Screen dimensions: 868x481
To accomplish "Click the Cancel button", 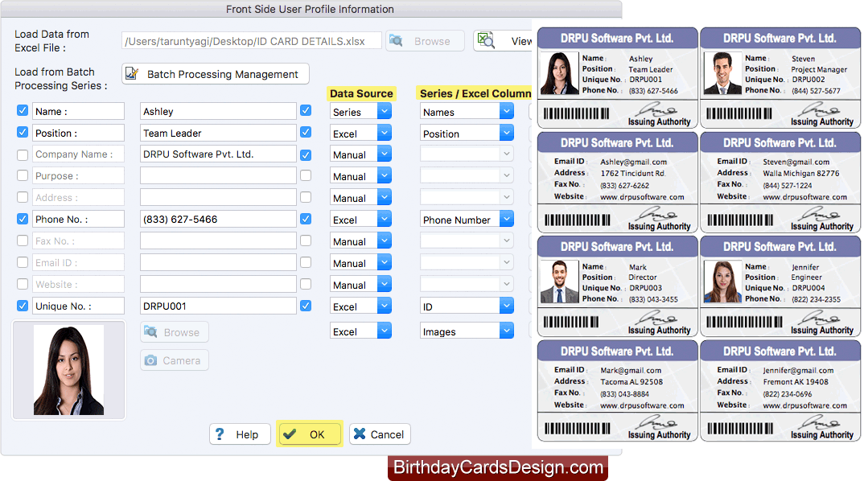I will pos(380,434).
